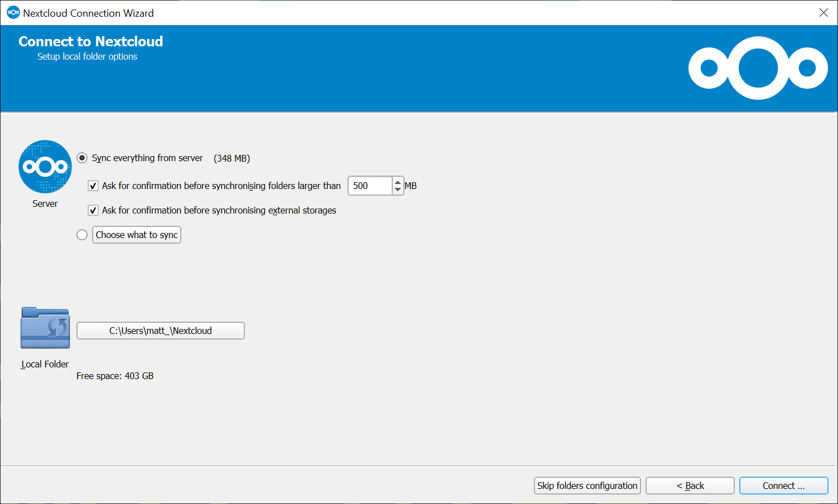Click the Server label under icon
Viewport: 838px width, 504px height.
45,203
